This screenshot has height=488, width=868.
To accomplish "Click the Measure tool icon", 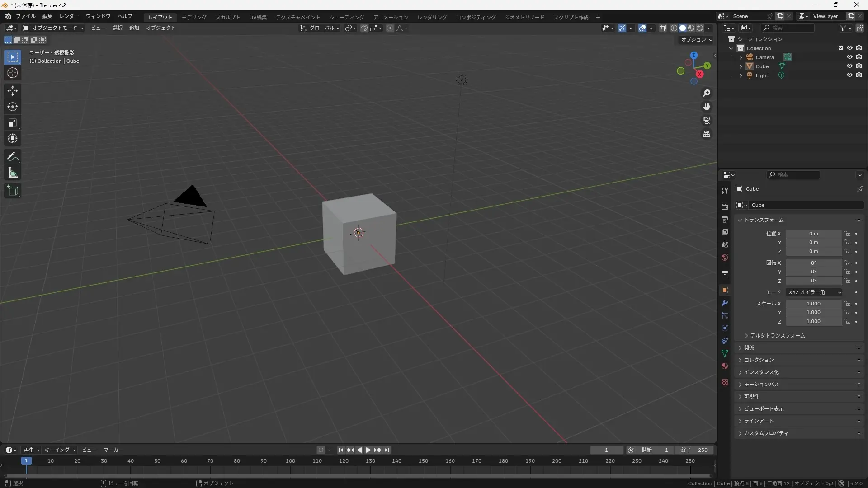I will [13, 173].
